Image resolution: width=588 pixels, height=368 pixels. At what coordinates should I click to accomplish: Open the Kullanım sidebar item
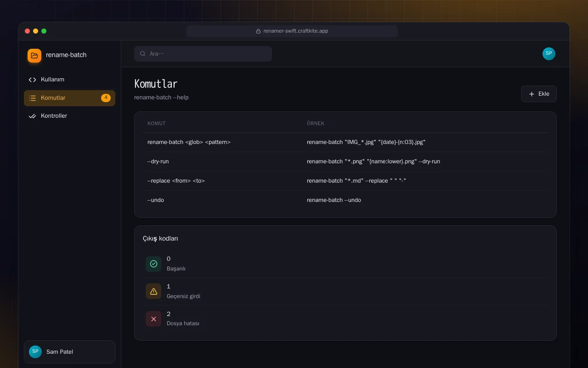pyautogui.click(x=69, y=80)
